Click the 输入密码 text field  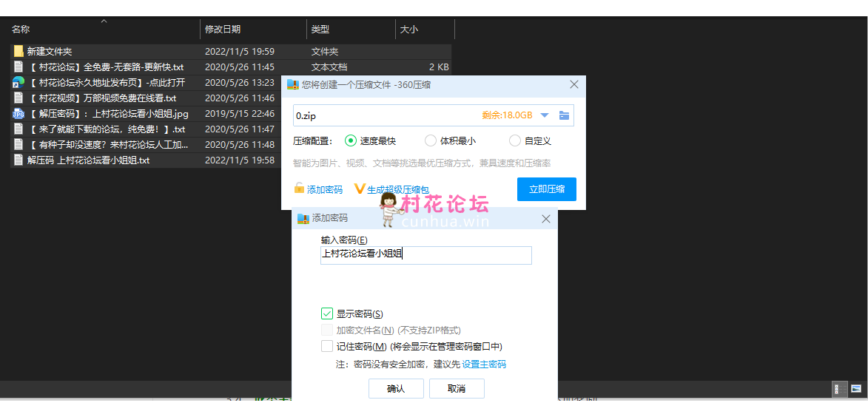point(425,255)
